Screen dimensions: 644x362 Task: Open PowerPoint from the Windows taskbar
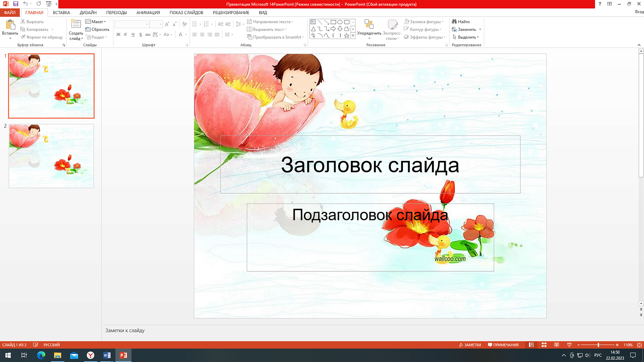pyautogui.click(x=123, y=355)
